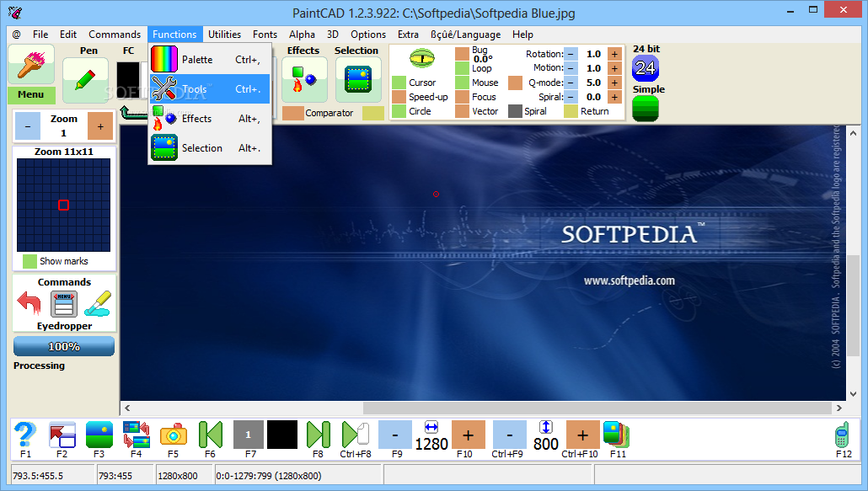Open Selection toolbar button
The image size is (868, 491).
[x=358, y=80]
